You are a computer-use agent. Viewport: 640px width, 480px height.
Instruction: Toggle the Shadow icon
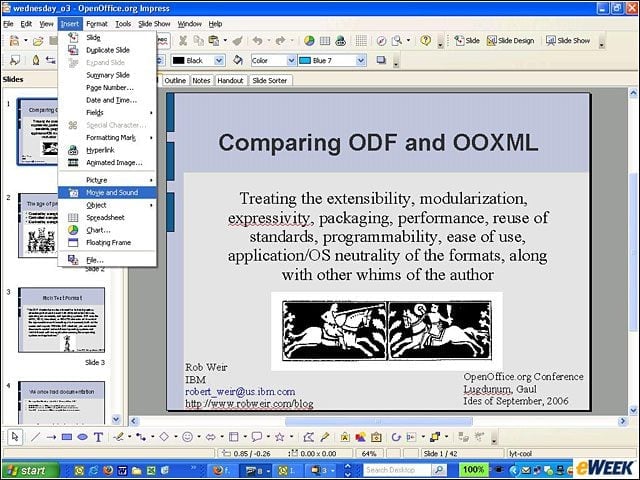[381, 60]
